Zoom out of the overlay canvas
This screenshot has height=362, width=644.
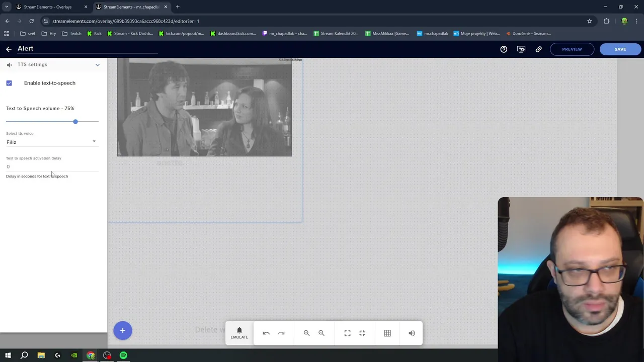[x=321, y=333]
